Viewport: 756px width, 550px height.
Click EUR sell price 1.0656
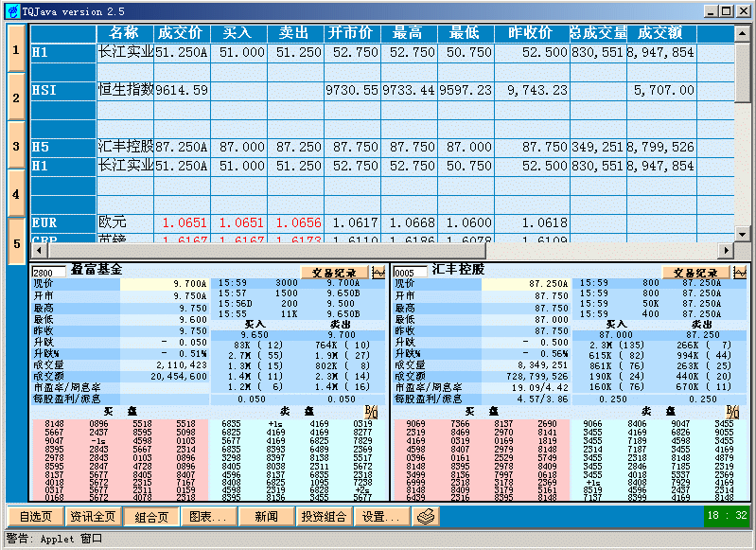(295, 222)
